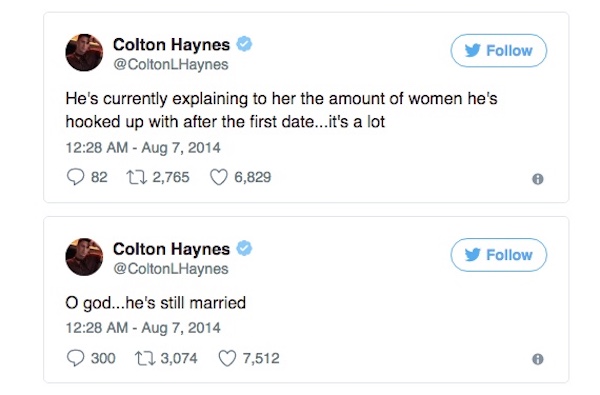Click the 'O god...he's still married' text

click(x=156, y=303)
